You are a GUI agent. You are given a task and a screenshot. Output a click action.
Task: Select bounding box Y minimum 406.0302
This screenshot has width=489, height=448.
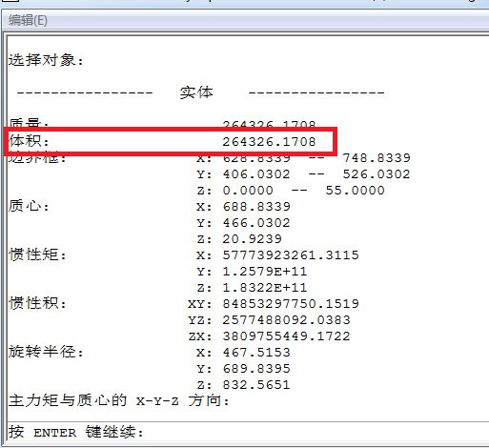256,174
